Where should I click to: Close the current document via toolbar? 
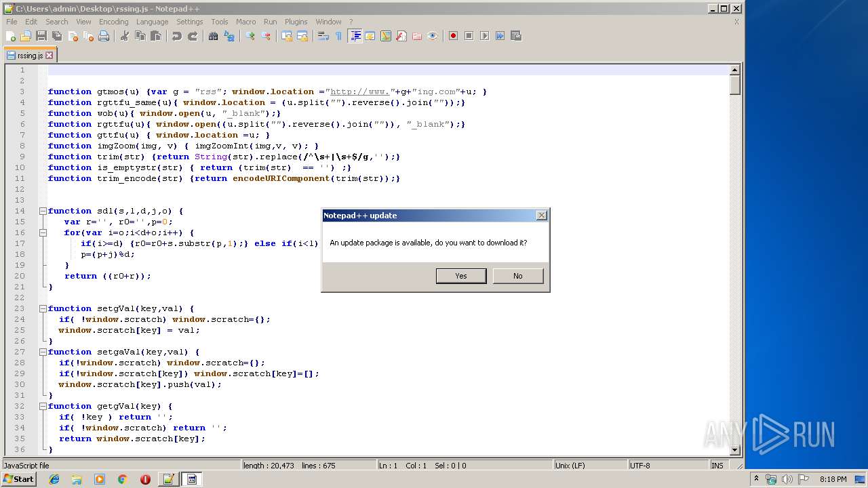coord(73,36)
